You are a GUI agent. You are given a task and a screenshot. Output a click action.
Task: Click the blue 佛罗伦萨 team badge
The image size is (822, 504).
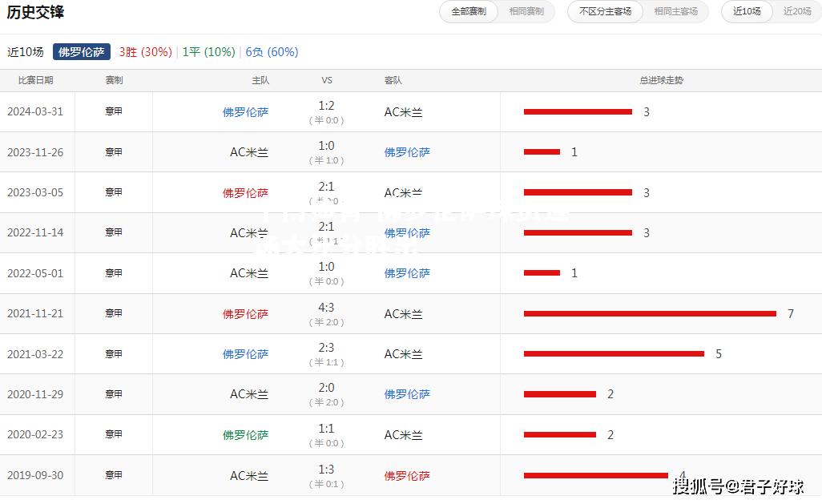[x=81, y=52]
